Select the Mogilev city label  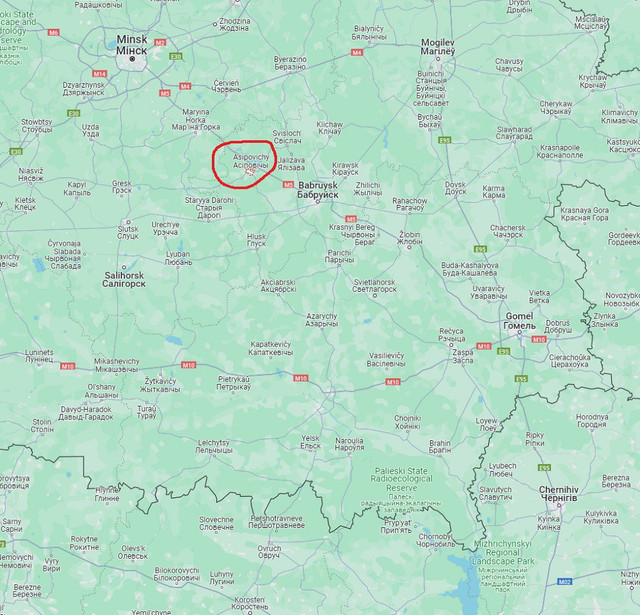438,47
